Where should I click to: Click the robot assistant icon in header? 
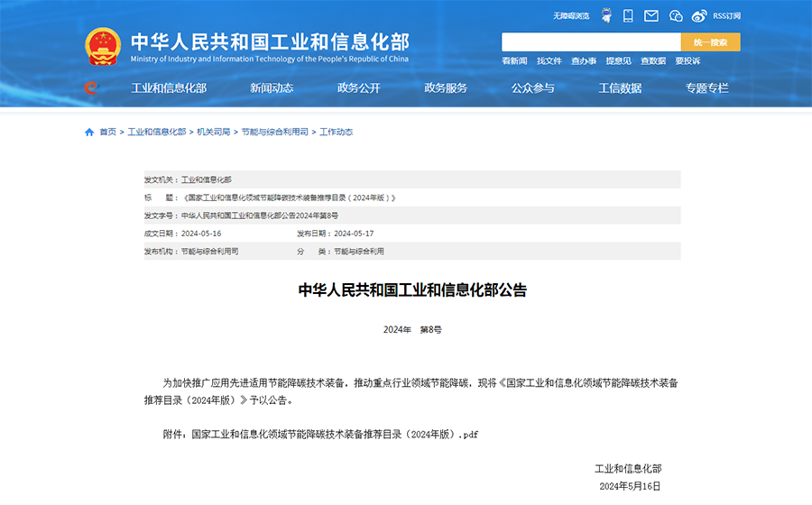click(607, 15)
